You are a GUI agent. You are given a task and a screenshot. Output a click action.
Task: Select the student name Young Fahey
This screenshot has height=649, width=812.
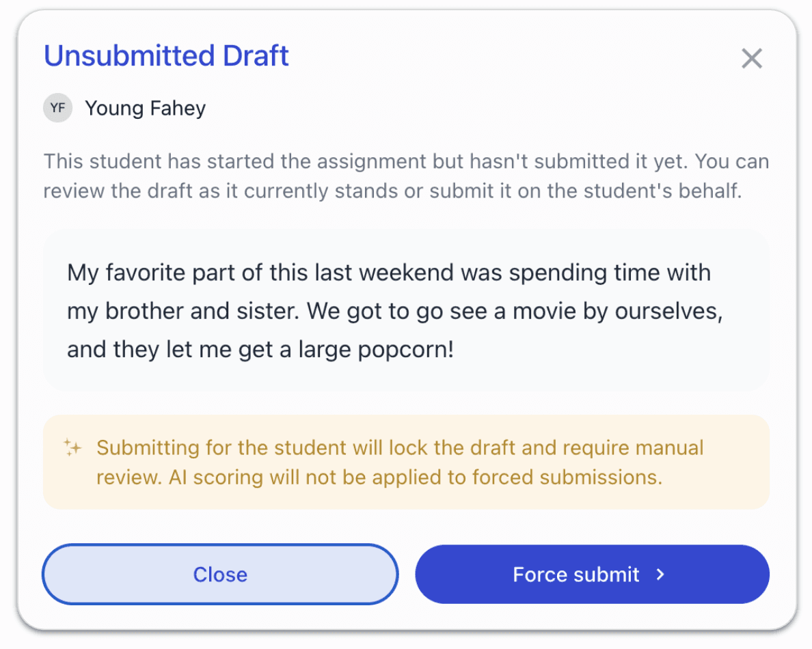click(x=145, y=109)
